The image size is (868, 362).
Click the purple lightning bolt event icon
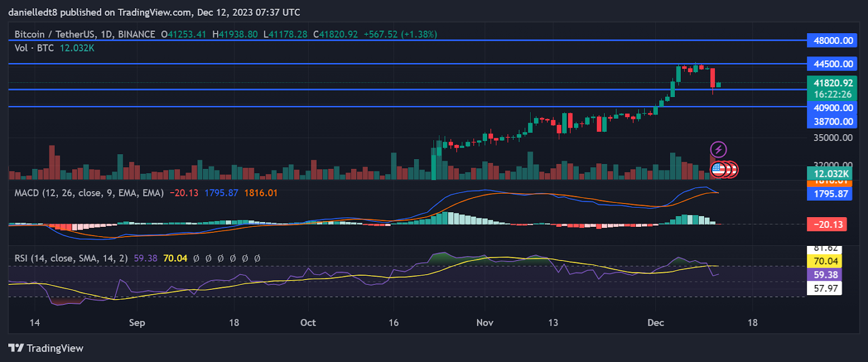[x=718, y=149]
